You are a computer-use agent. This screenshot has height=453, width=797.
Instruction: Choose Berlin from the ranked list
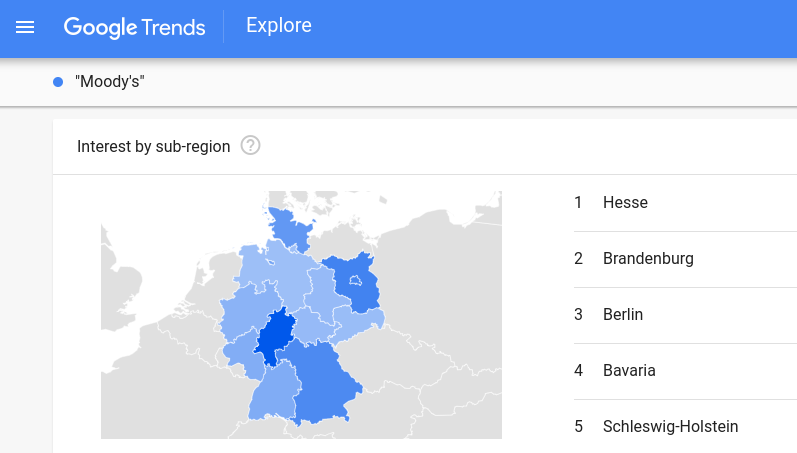pos(623,315)
